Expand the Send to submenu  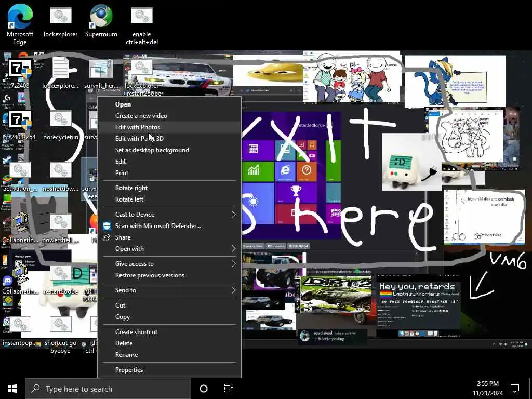169,290
